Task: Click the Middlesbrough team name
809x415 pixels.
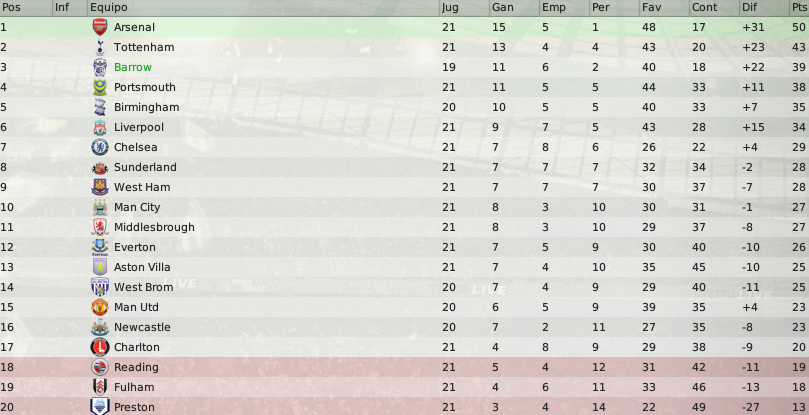Action: point(154,227)
